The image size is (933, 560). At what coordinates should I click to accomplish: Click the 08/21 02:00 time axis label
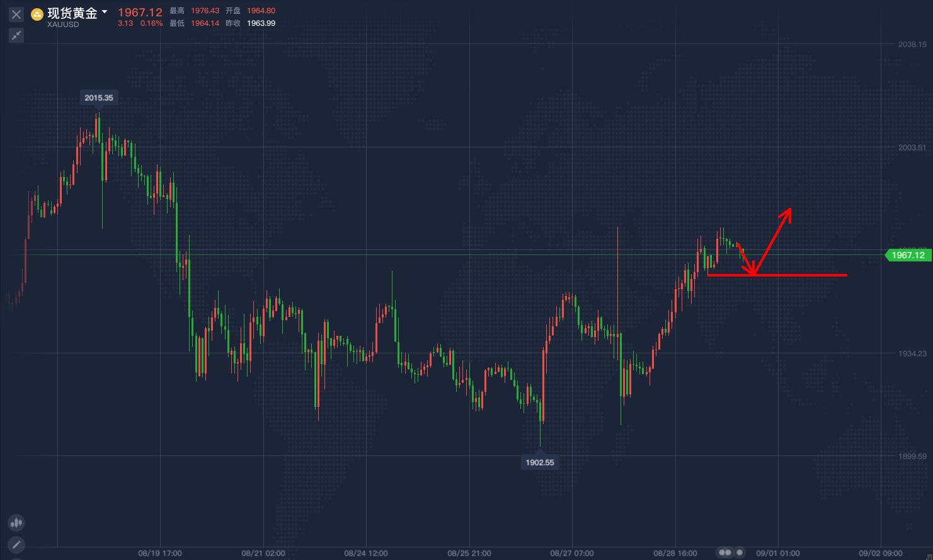tap(263, 553)
